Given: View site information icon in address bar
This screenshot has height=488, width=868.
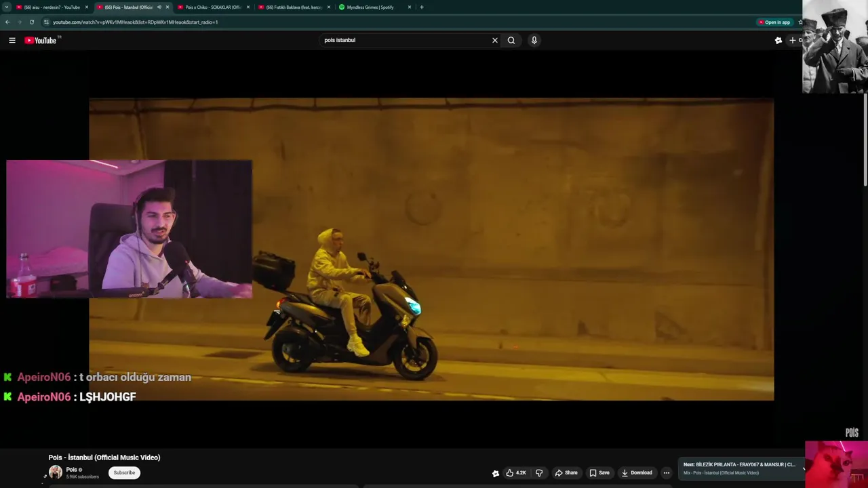Looking at the screenshot, I should (46, 22).
